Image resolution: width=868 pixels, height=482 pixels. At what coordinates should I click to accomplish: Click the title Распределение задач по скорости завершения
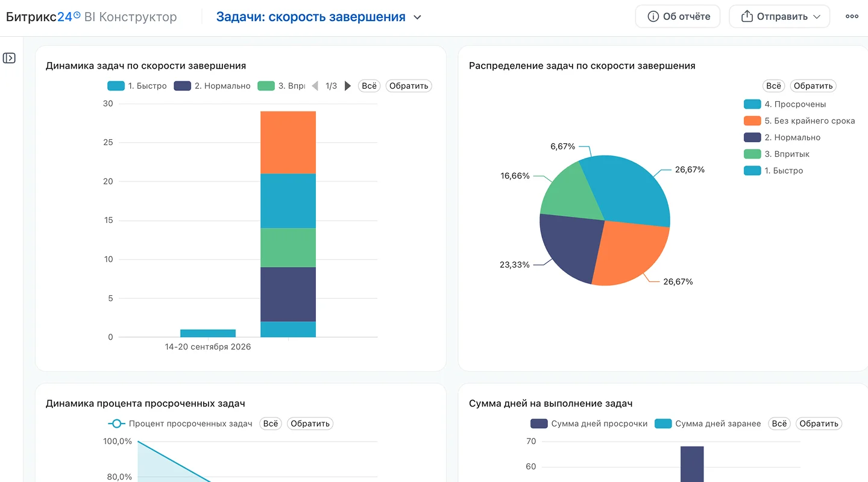(582, 66)
